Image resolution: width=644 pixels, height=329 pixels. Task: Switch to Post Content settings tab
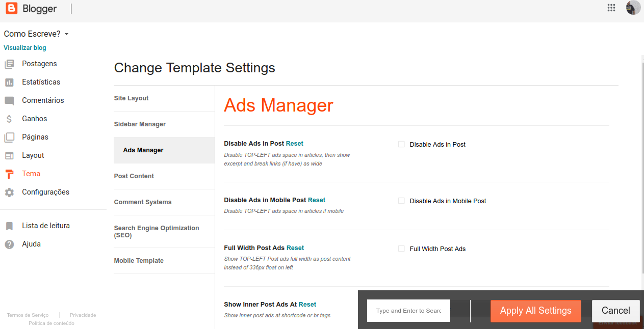134,176
